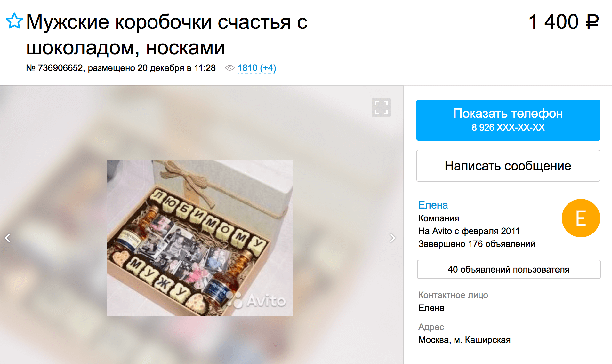Add listing to favorites with star icon

click(14, 21)
